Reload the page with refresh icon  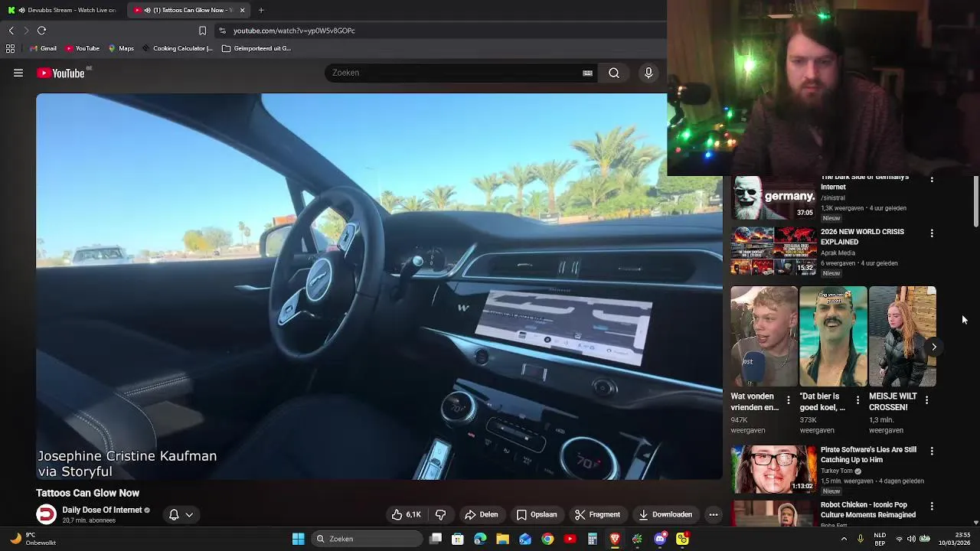click(x=42, y=31)
